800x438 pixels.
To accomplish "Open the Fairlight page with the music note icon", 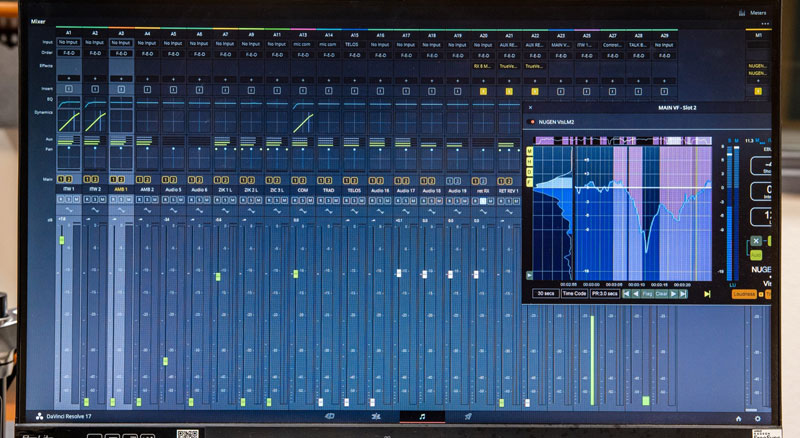I will [422, 416].
